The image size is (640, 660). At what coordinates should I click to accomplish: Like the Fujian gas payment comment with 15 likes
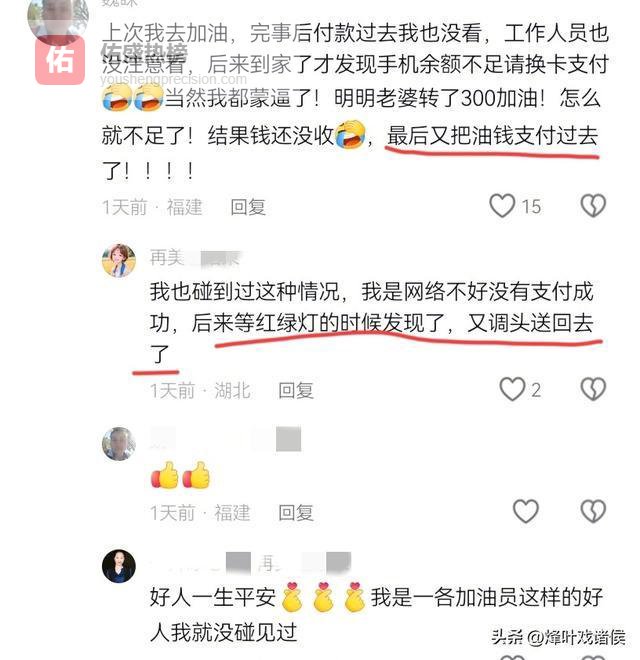click(502, 206)
